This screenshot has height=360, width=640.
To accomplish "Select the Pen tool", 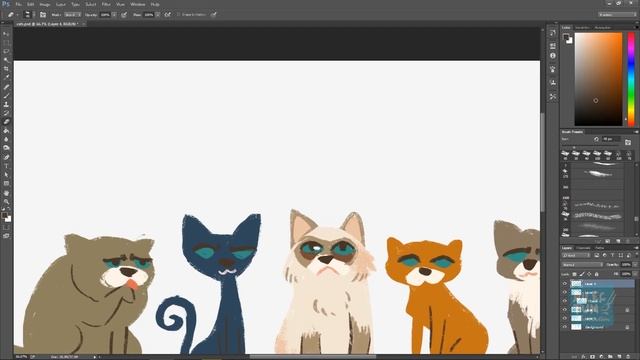I will [x=6, y=157].
